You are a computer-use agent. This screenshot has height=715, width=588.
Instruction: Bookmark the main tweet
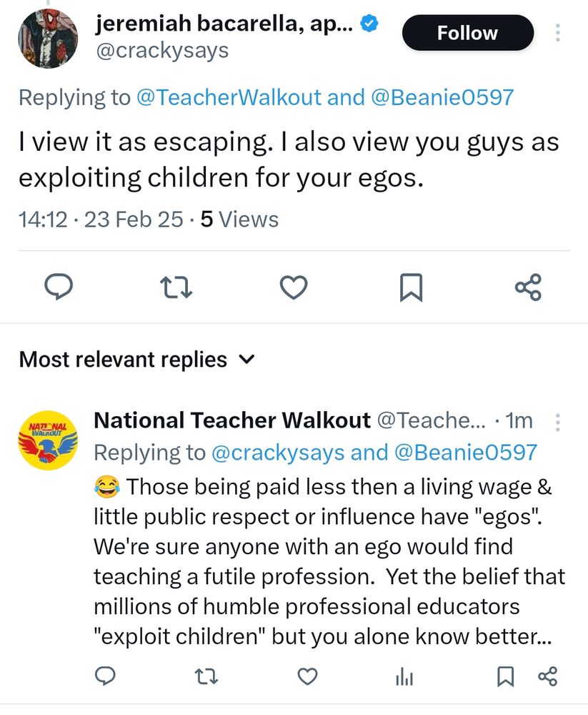tap(410, 287)
